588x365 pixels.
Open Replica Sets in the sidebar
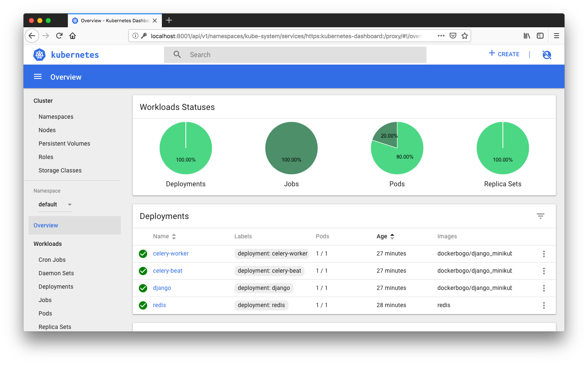pyautogui.click(x=55, y=327)
